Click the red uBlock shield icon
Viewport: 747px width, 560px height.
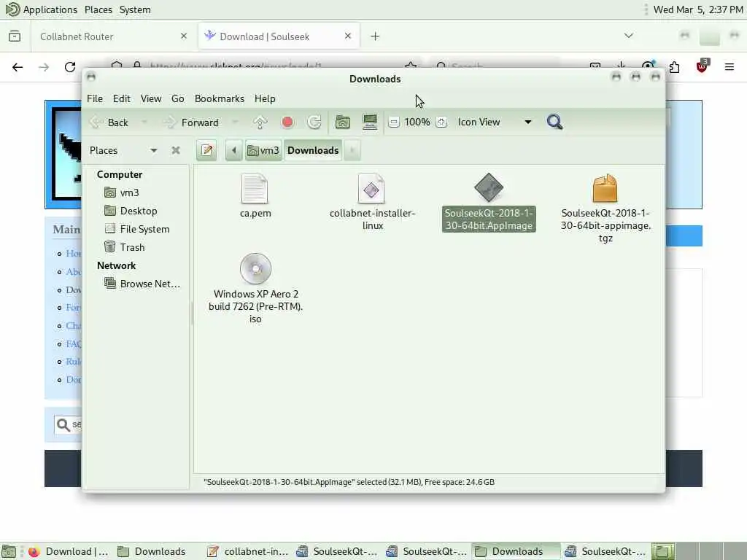[x=702, y=66]
